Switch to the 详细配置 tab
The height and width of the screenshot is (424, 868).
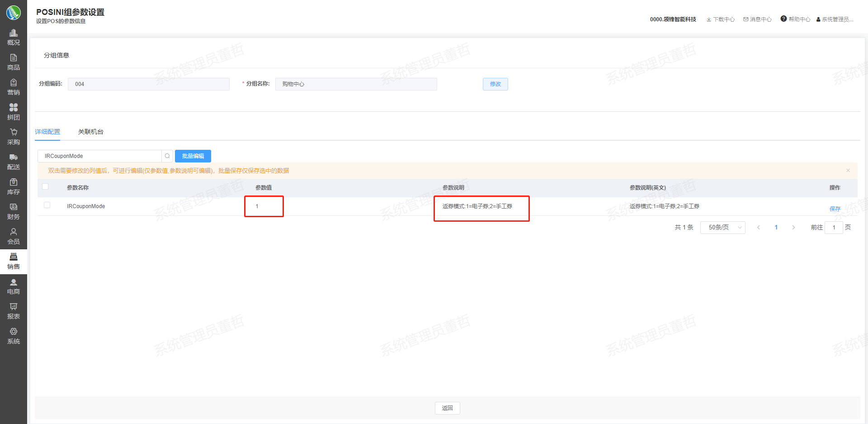(47, 132)
